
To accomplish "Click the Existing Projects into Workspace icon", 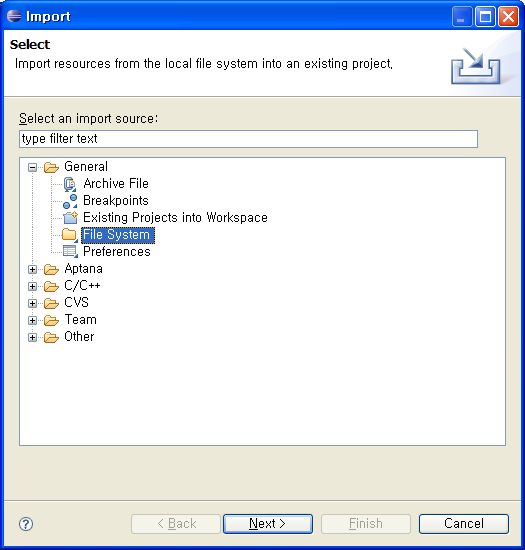I will click(x=70, y=218).
